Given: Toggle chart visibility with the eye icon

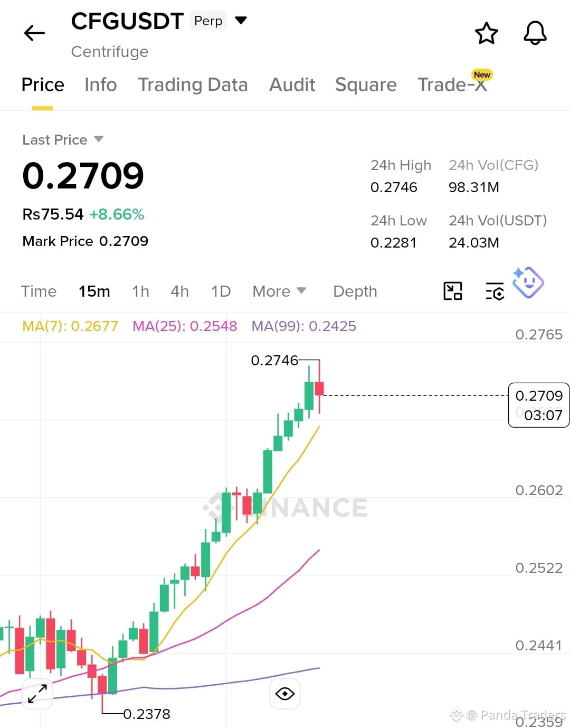Looking at the screenshot, I should [285, 694].
